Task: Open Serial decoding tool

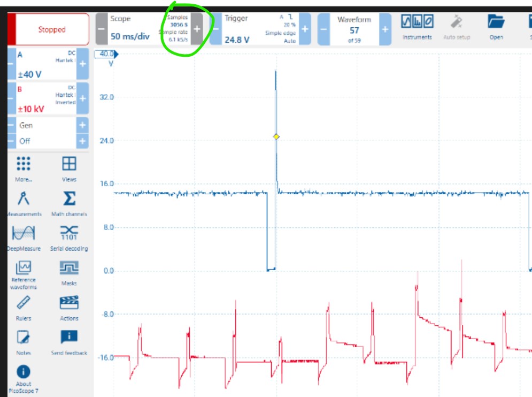Action: click(x=69, y=234)
